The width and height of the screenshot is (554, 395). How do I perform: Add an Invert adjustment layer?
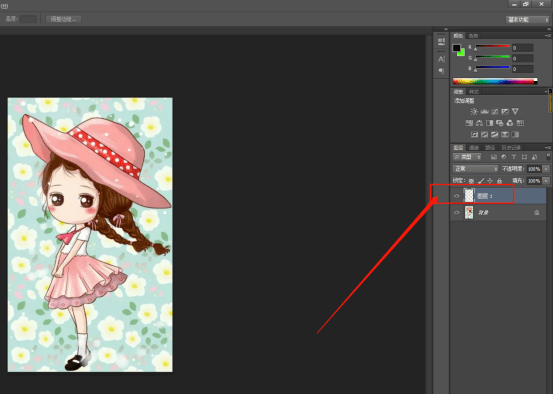click(475, 134)
